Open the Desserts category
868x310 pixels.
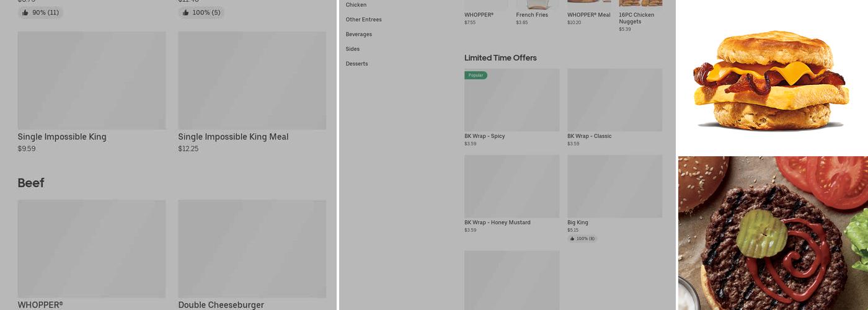[356, 64]
